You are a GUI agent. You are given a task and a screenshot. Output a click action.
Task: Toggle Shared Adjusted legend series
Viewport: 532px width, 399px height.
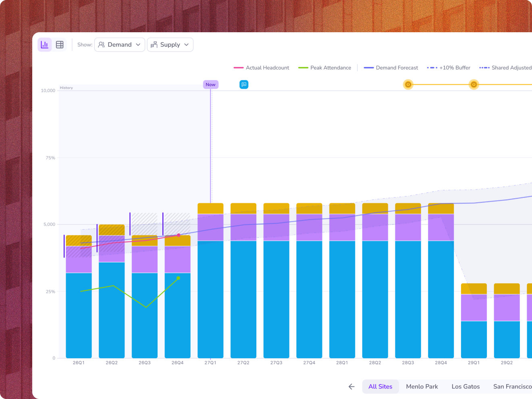click(505, 68)
